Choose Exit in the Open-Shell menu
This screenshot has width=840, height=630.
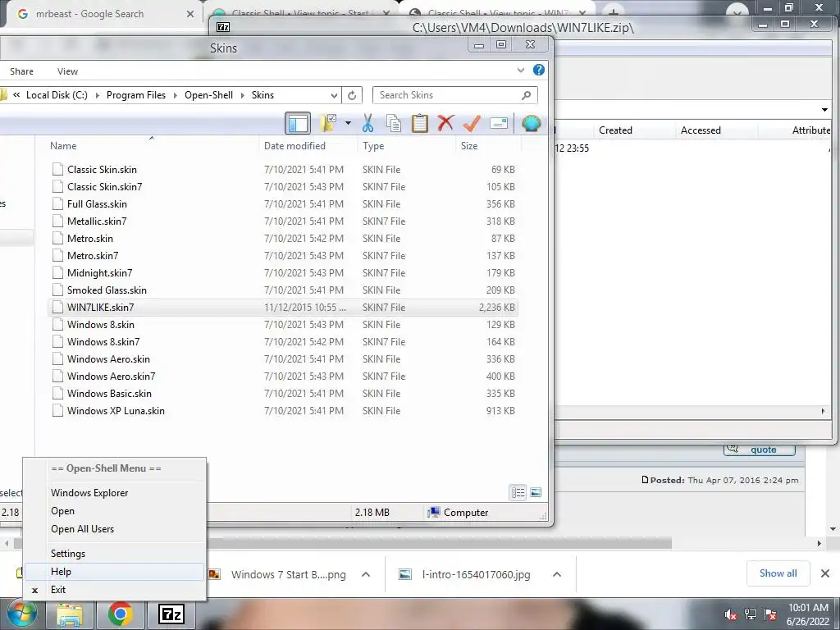(x=114, y=589)
